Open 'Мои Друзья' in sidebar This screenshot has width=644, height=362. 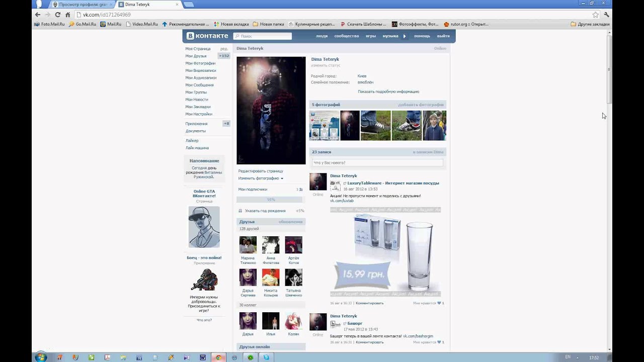196,56
